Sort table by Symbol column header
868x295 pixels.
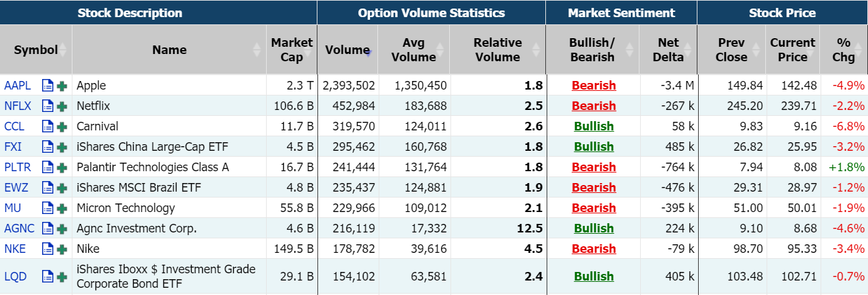36,49
